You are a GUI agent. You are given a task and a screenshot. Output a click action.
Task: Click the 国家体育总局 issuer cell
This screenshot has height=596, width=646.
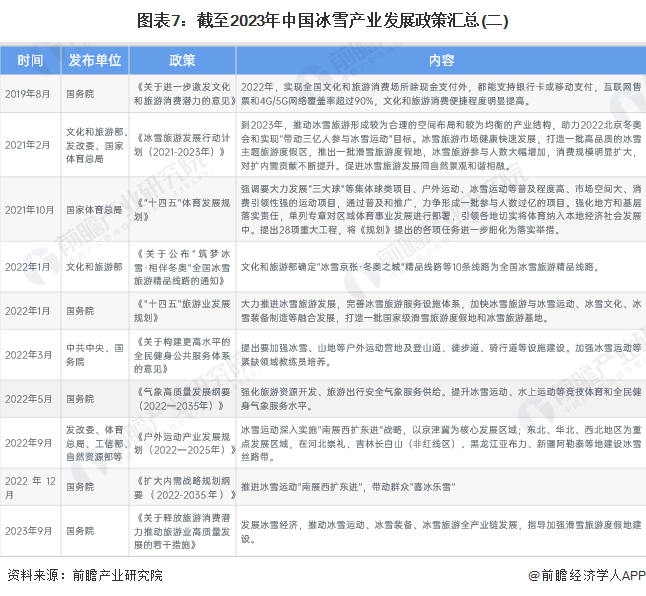click(x=94, y=210)
